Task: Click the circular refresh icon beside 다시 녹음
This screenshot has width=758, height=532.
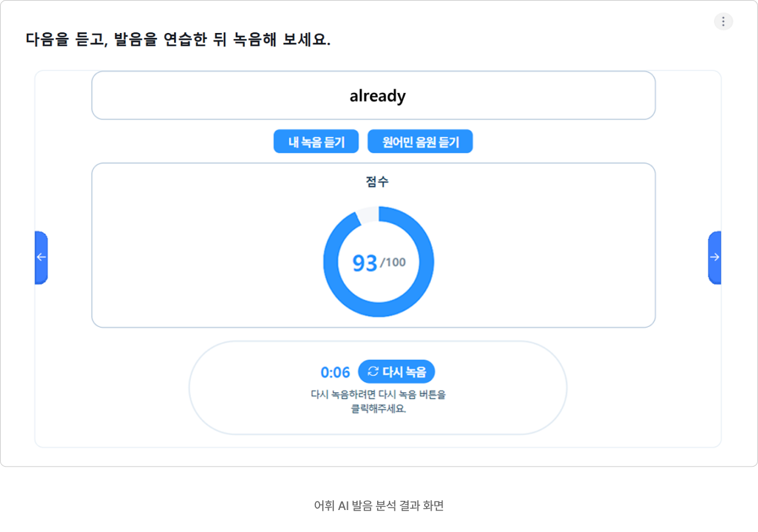Action: pyautogui.click(x=373, y=371)
